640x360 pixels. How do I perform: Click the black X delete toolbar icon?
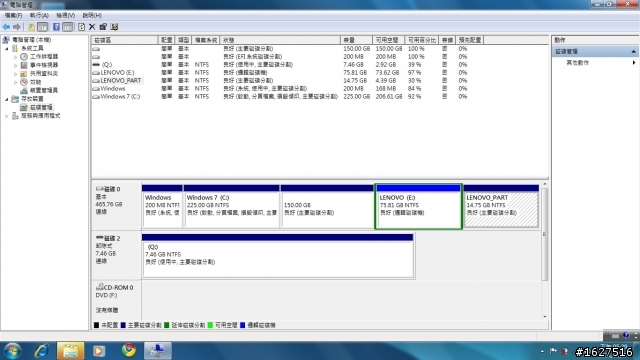(x=92, y=27)
